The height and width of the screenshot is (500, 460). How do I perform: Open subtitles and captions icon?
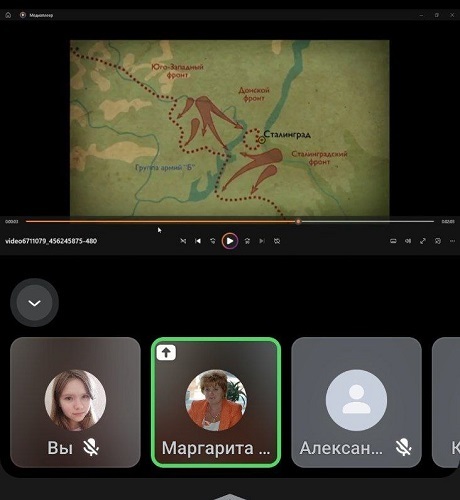[x=393, y=241]
